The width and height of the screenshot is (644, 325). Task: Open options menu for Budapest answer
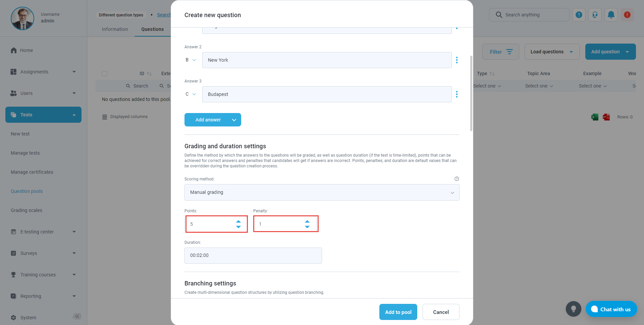pos(457,94)
